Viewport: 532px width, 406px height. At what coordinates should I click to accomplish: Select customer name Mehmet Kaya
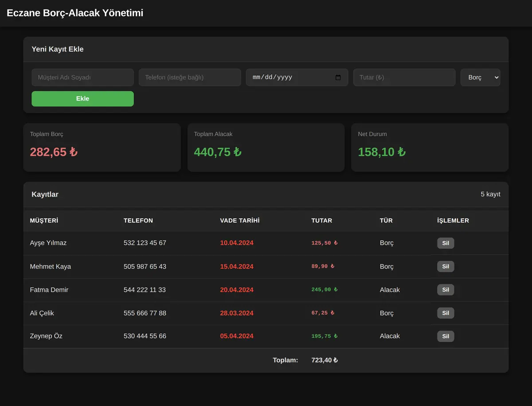tap(51, 267)
